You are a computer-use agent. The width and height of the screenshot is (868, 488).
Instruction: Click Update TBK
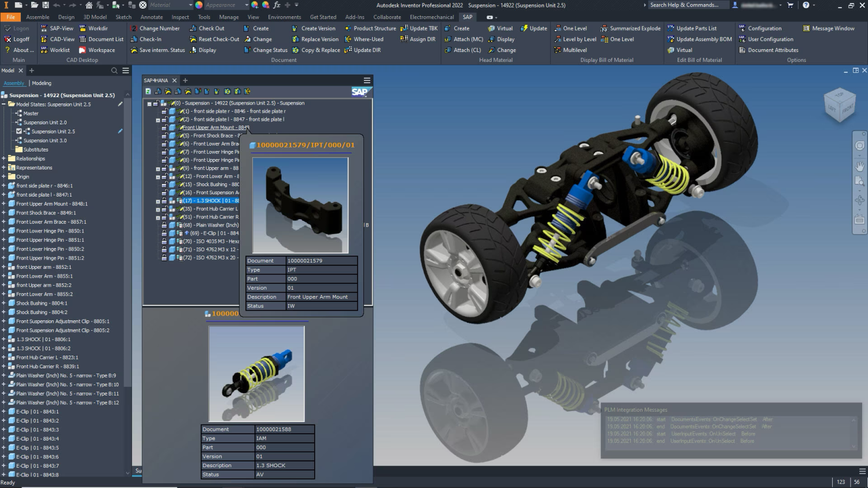point(419,28)
